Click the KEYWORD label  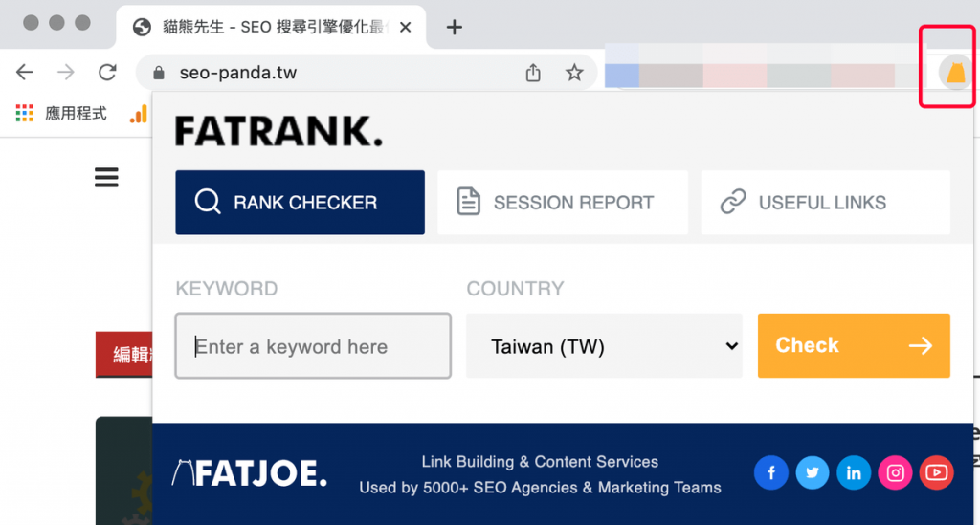click(226, 289)
